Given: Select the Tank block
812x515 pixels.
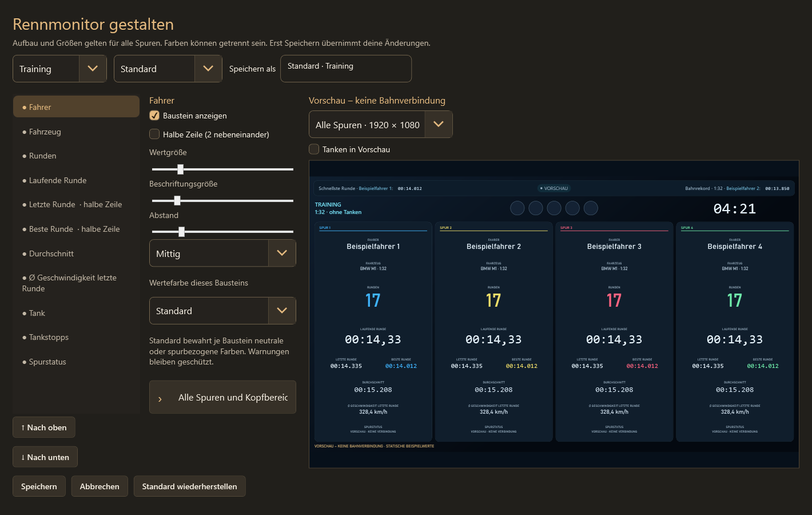Looking at the screenshot, I should click(76, 313).
